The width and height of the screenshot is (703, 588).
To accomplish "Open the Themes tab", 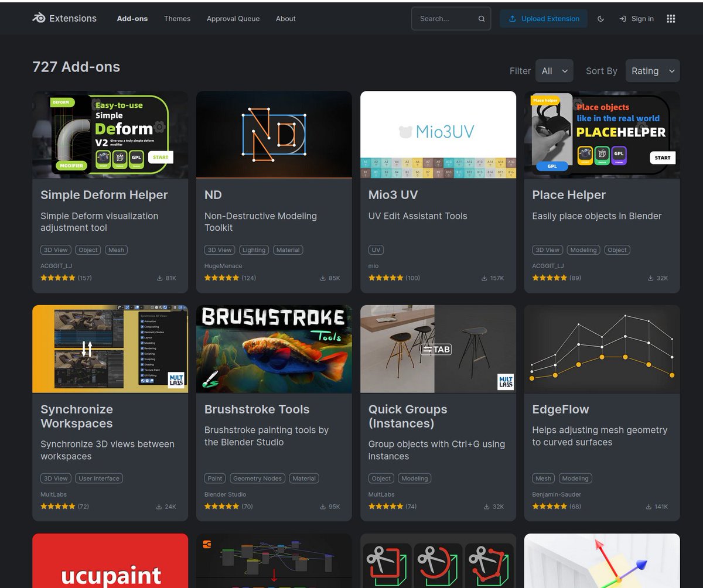I will click(177, 19).
